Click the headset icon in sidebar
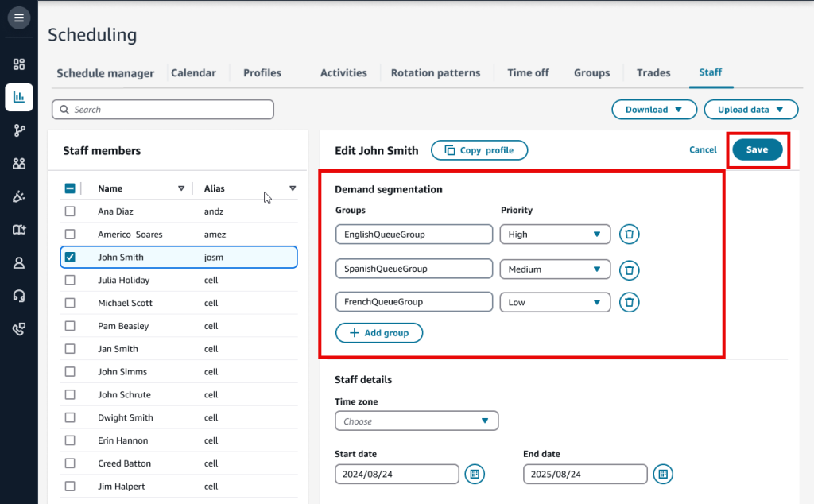 click(19, 296)
